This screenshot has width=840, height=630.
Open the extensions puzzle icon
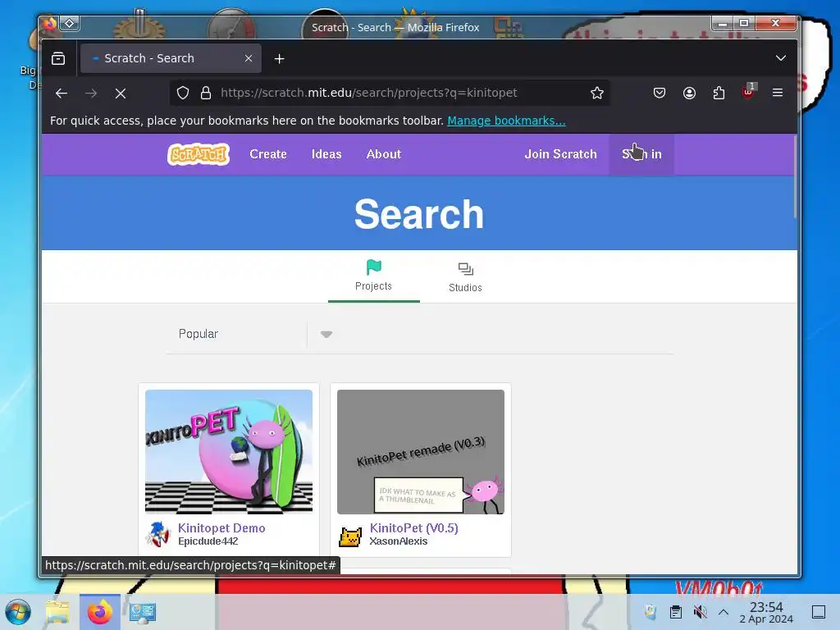pyautogui.click(x=719, y=93)
